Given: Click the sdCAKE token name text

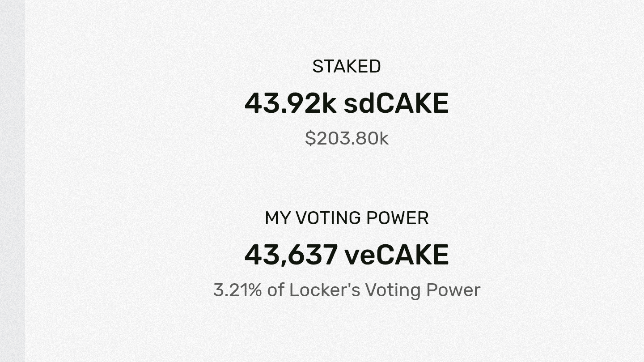Looking at the screenshot, I should click(396, 103).
